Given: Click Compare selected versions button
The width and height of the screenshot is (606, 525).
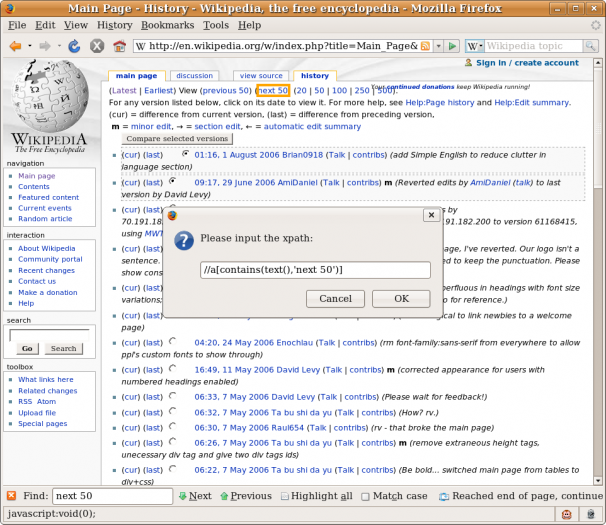Looking at the screenshot, I should point(177,138).
